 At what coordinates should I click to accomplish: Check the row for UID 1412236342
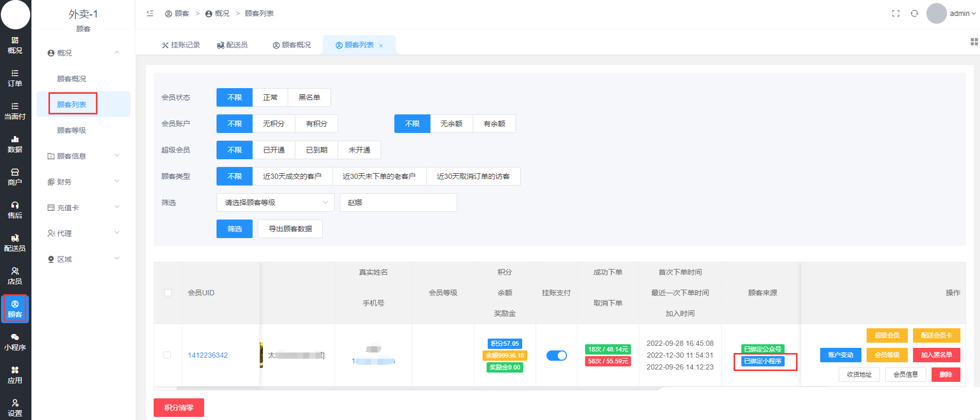(167, 355)
